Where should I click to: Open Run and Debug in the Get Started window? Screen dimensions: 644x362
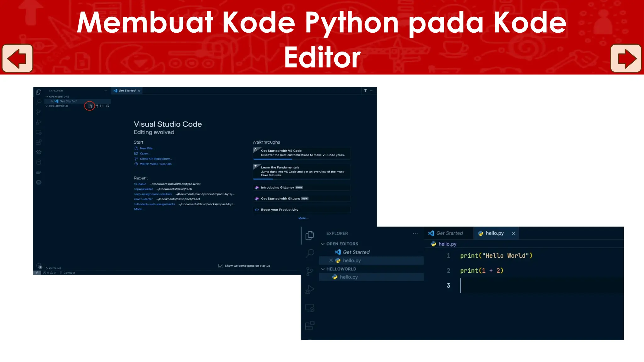(39, 122)
